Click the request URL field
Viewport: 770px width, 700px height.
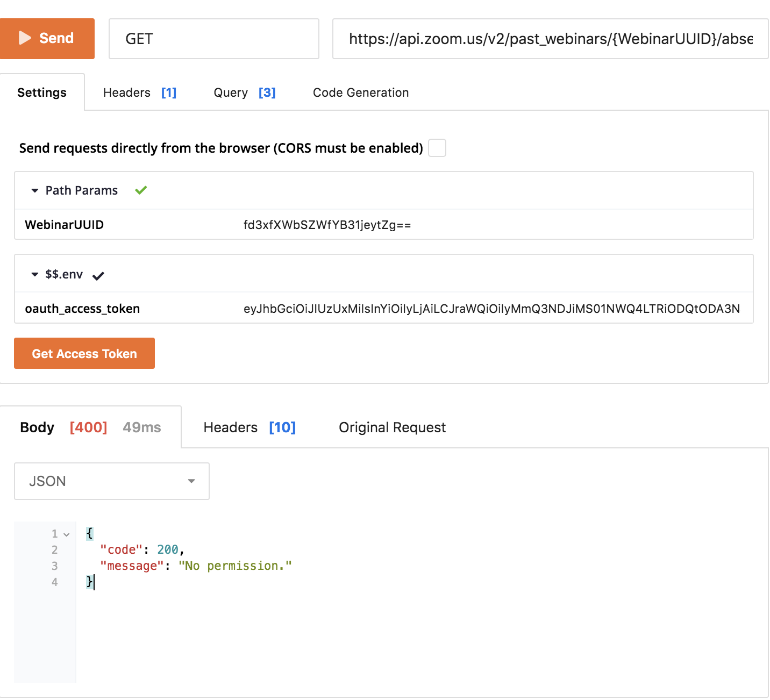point(551,39)
